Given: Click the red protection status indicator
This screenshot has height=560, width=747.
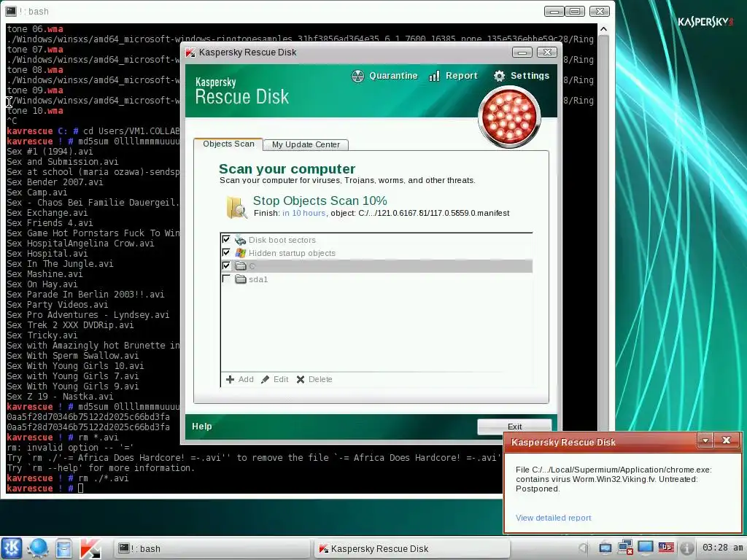Looking at the screenshot, I should (x=509, y=117).
